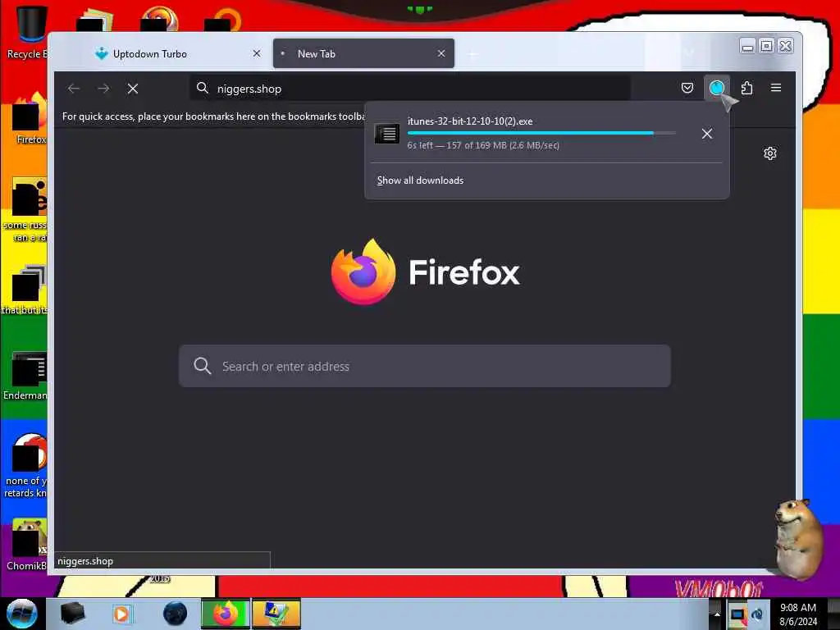Viewport: 840px width, 630px height.
Task: Open the dark globe taskbar icon
Action: coord(176,614)
